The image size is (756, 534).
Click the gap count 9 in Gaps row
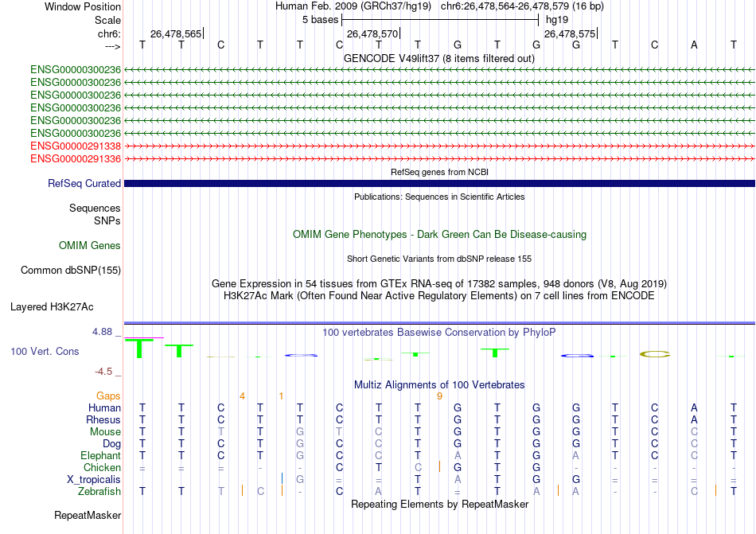point(440,396)
